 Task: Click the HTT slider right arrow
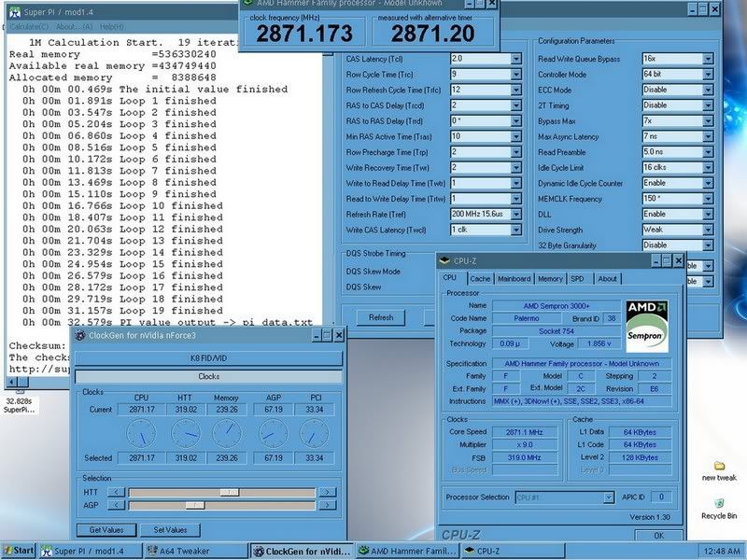point(328,491)
